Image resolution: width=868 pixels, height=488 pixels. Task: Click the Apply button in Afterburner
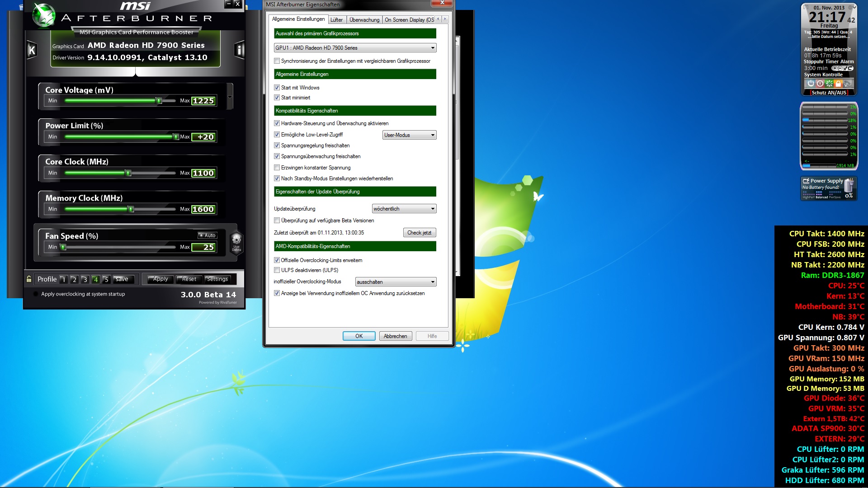160,279
